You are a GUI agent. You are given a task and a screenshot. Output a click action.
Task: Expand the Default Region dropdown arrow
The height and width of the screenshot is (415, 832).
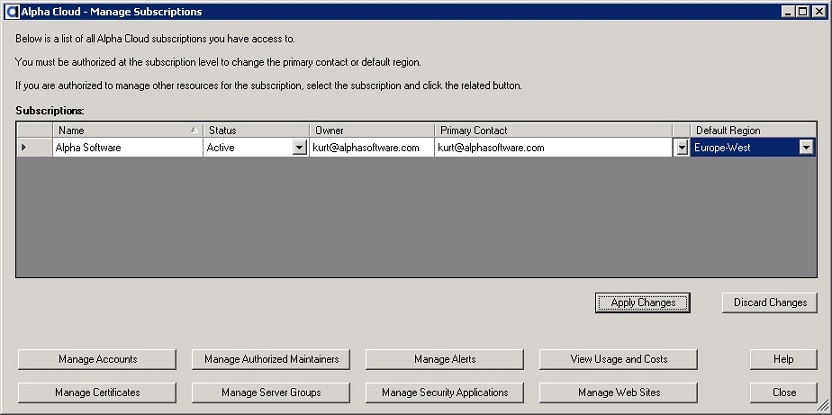click(807, 148)
